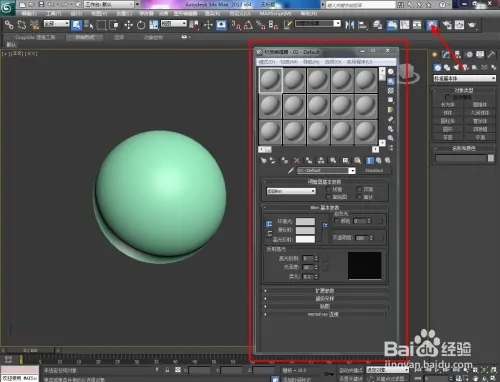
Task: Click the Sample Type sphere icon
Action: coord(391,72)
